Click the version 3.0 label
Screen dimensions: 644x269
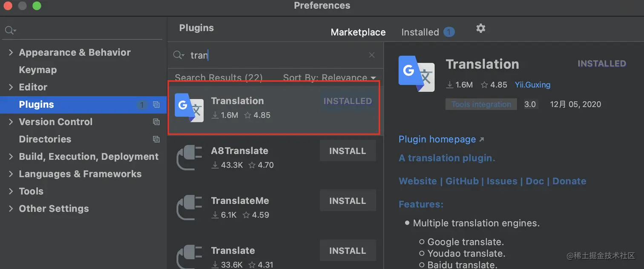530,104
